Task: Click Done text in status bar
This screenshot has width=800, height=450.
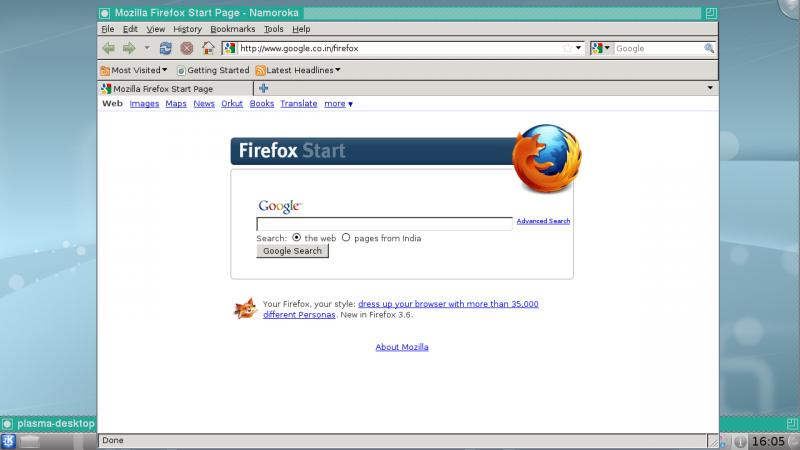Action: (113, 440)
